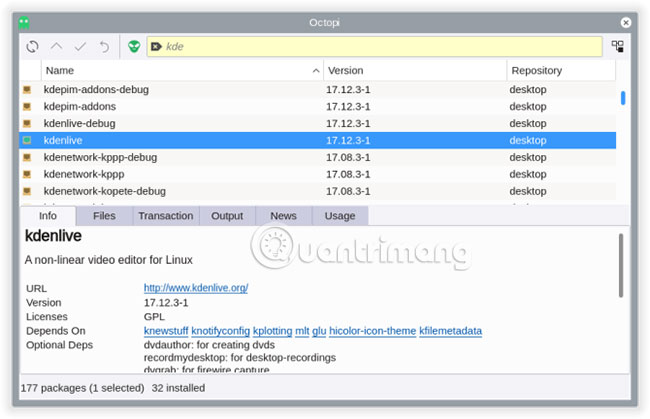Switch to the Info tab

(x=48, y=216)
